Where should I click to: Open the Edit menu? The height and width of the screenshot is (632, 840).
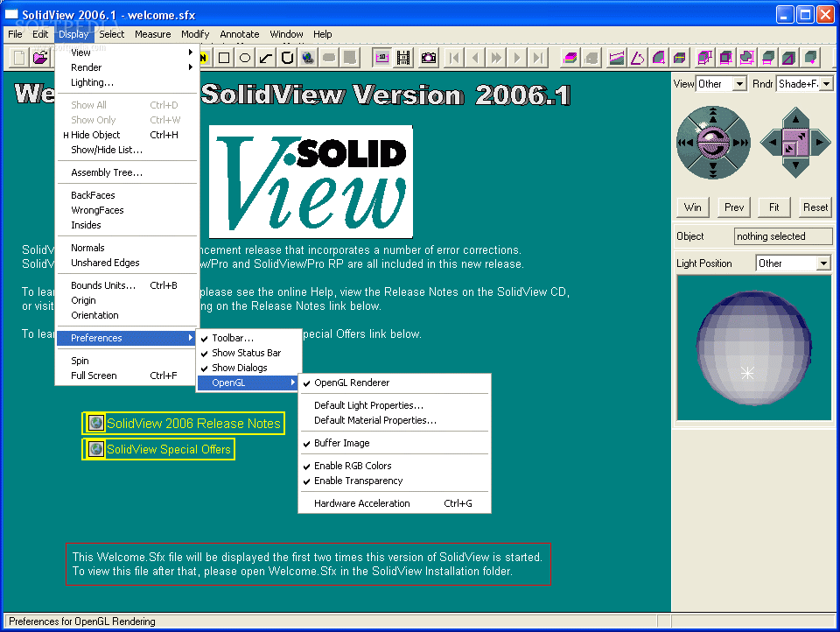pyautogui.click(x=40, y=34)
